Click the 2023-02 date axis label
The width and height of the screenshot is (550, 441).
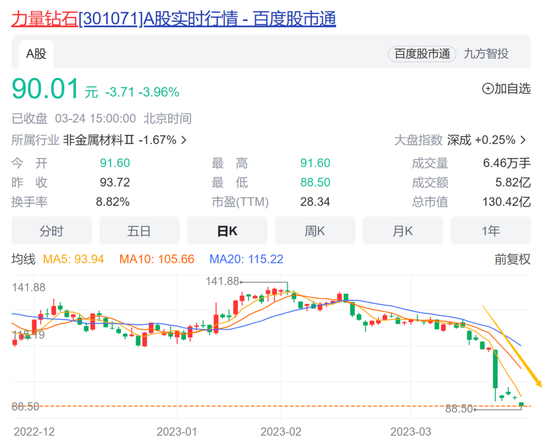pyautogui.click(x=281, y=432)
